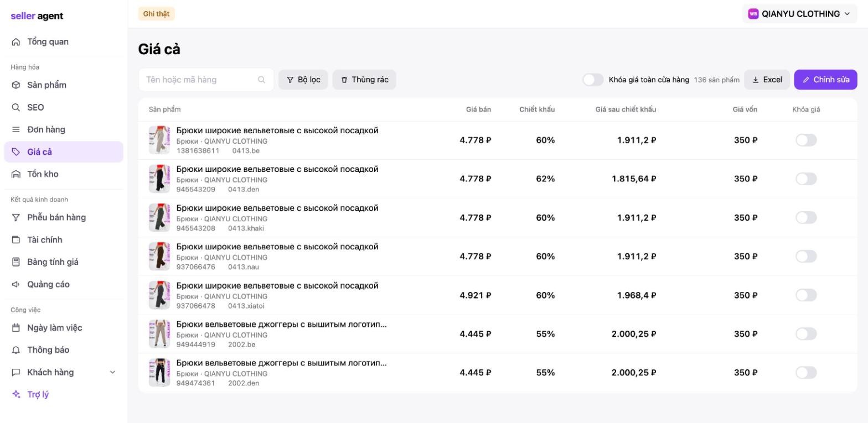Click the Trợ lý sparkle icon
Viewport: 868px width, 423px height.
(16, 394)
